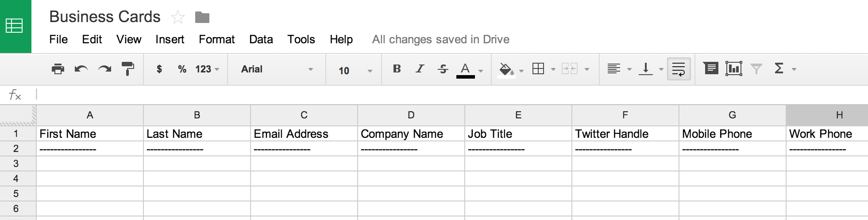Undo the last action

tap(81, 69)
